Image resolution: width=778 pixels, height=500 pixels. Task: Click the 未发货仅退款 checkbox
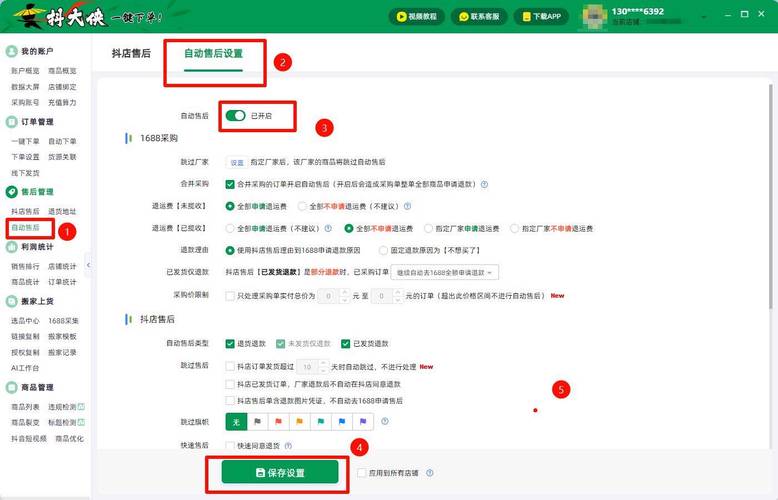click(x=280, y=343)
